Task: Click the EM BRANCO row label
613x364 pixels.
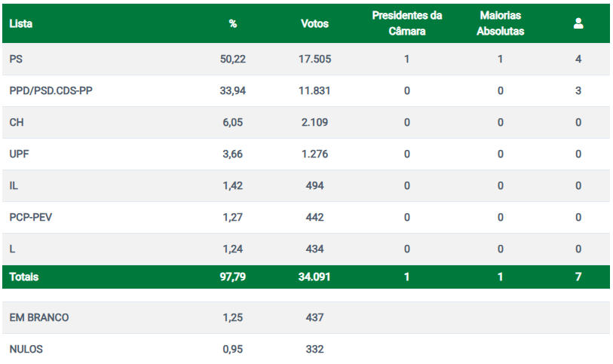Action: point(39,317)
